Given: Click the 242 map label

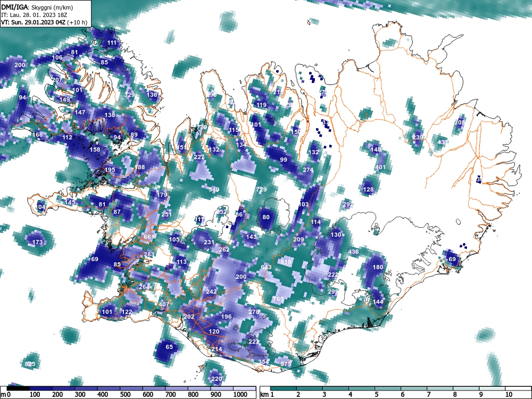Looking at the screenshot, I should tap(211, 292).
